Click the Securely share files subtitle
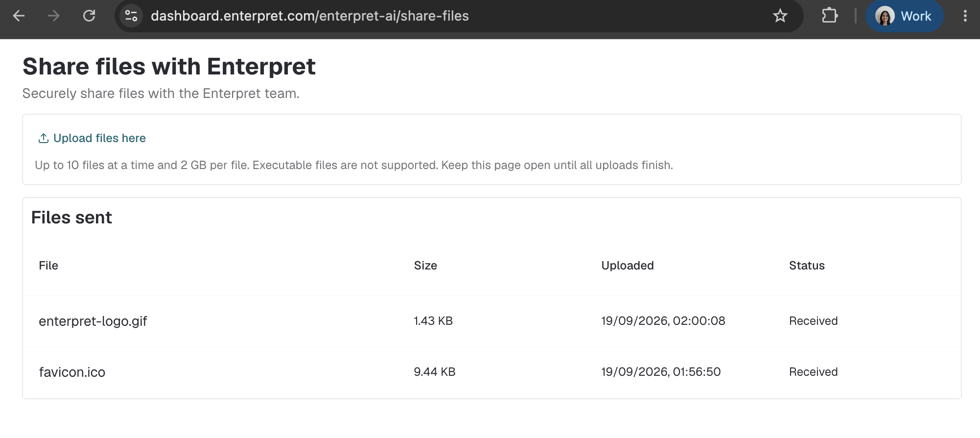Screen dimensions: 980x438 (x=161, y=94)
